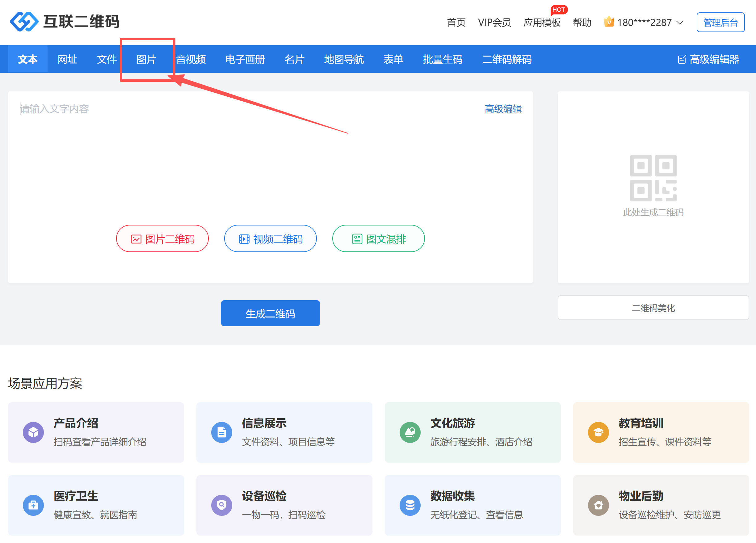Click the account number 180****2287
Screen dimensions: 756x543
pos(644,23)
